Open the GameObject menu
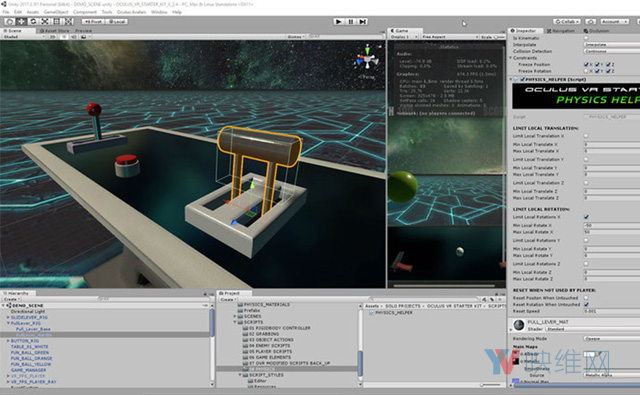The width and height of the screenshot is (640, 395). [x=56, y=12]
